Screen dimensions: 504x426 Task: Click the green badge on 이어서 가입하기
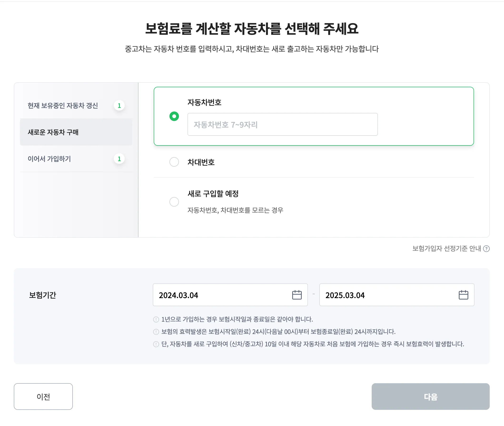119,159
